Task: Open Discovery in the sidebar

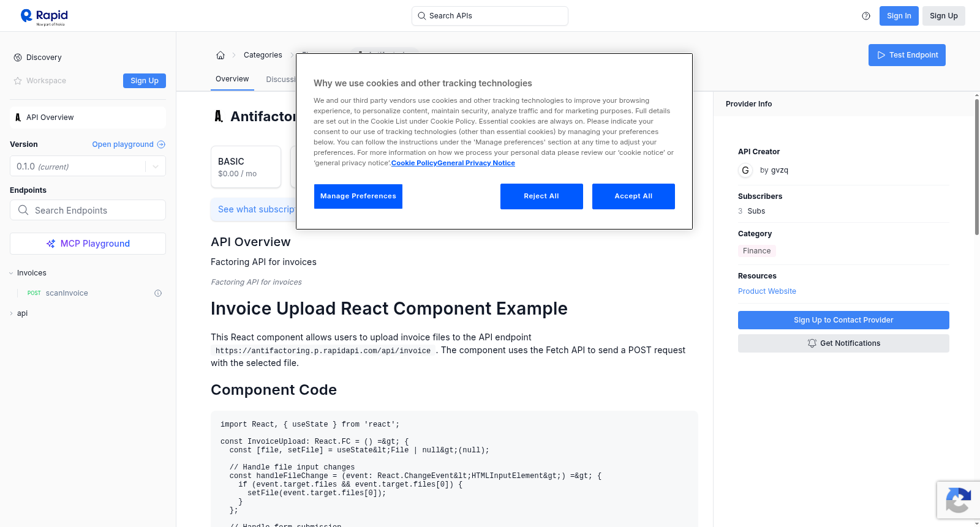Action: point(44,58)
